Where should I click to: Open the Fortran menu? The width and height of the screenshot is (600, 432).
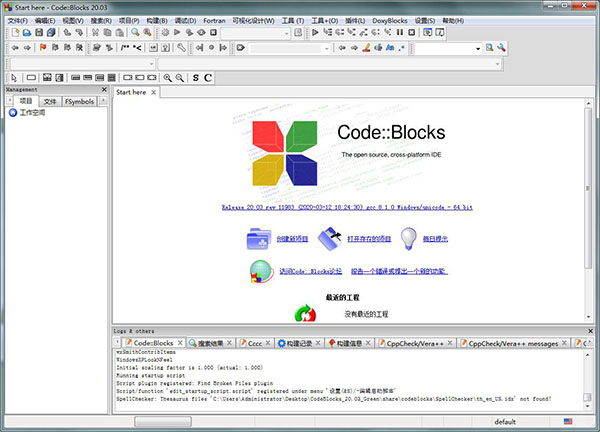(x=214, y=21)
